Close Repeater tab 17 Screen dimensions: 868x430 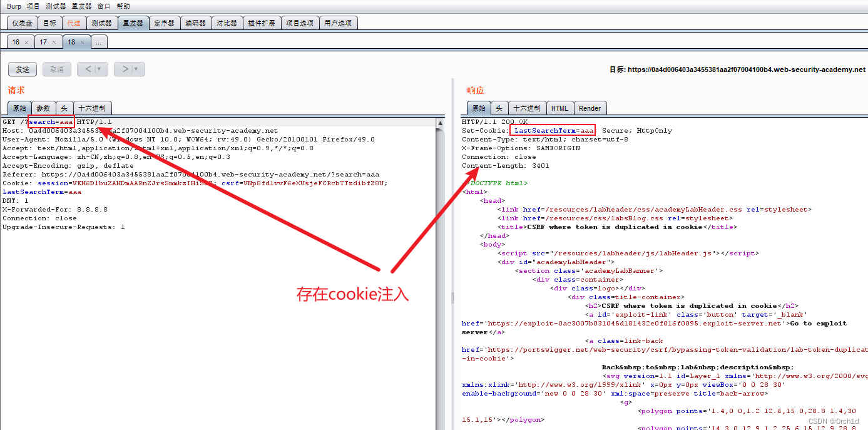pyautogui.click(x=54, y=43)
